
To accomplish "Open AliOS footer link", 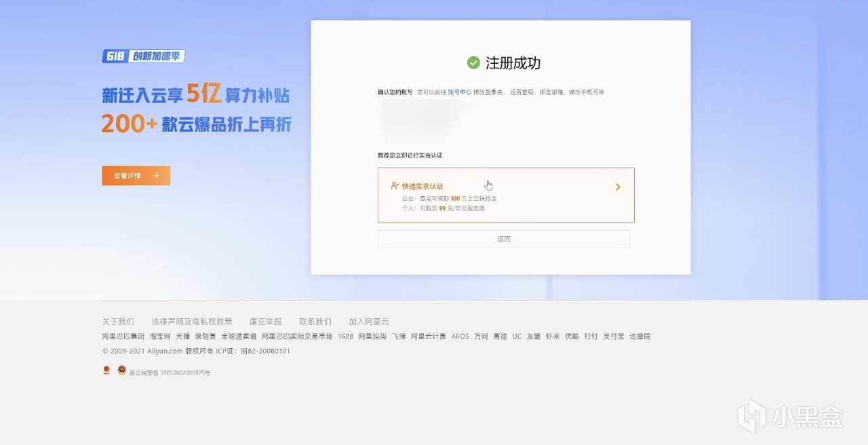I will click(x=460, y=336).
